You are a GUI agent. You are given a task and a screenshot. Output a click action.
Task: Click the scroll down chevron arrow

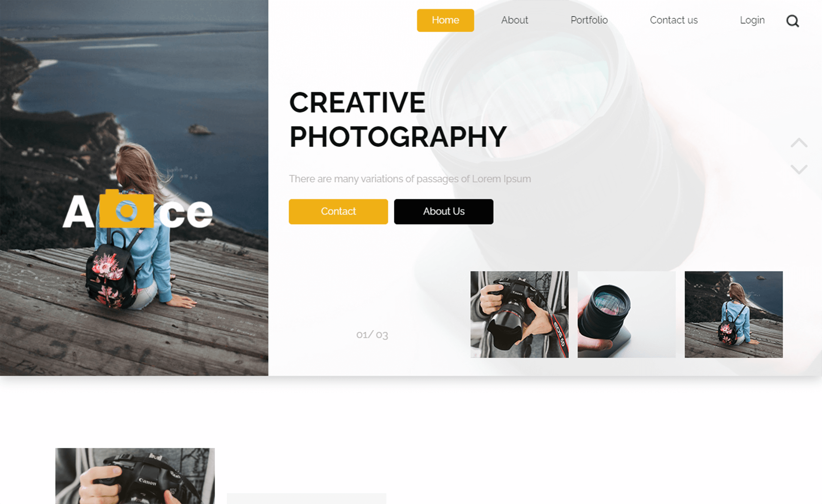click(x=798, y=169)
